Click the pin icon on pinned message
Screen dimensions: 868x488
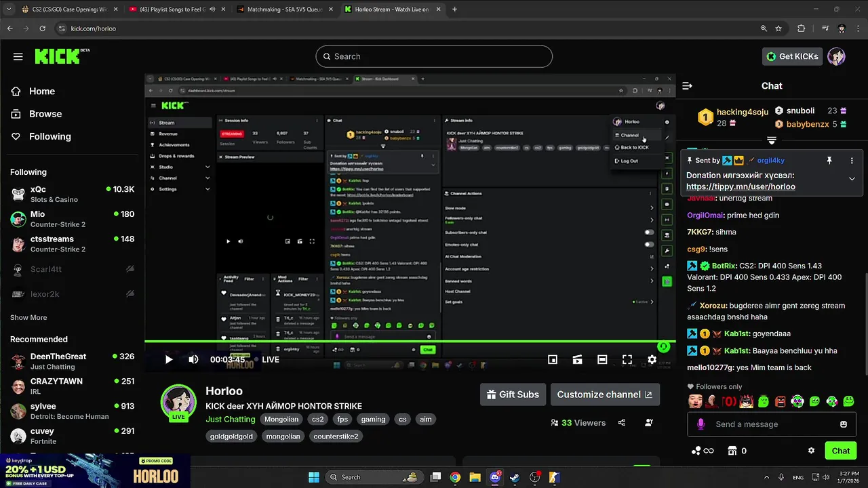829,161
